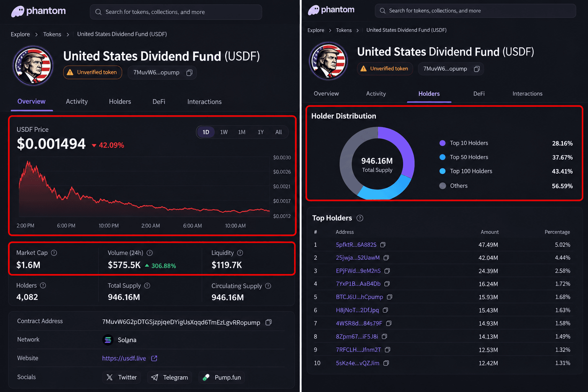Click the left search tokens input field
This screenshot has height=392, width=588.
coord(176,12)
